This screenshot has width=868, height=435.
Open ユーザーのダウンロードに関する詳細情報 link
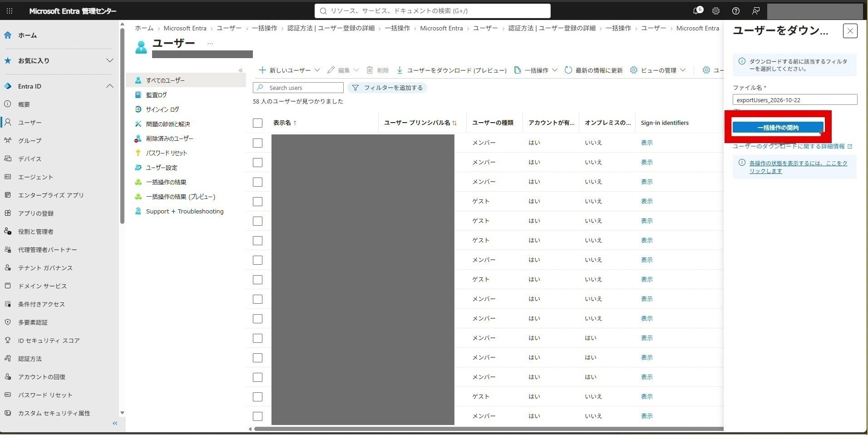792,146
